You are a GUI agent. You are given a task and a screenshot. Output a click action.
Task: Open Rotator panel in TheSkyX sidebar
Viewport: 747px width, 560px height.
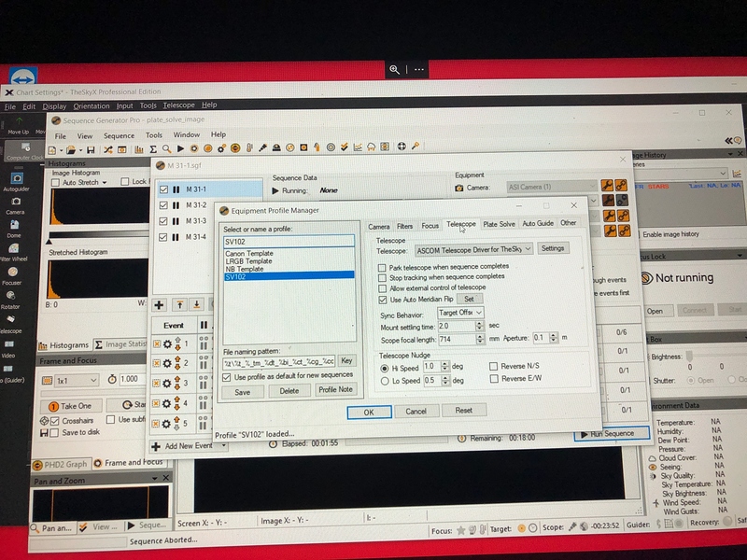click(10, 300)
